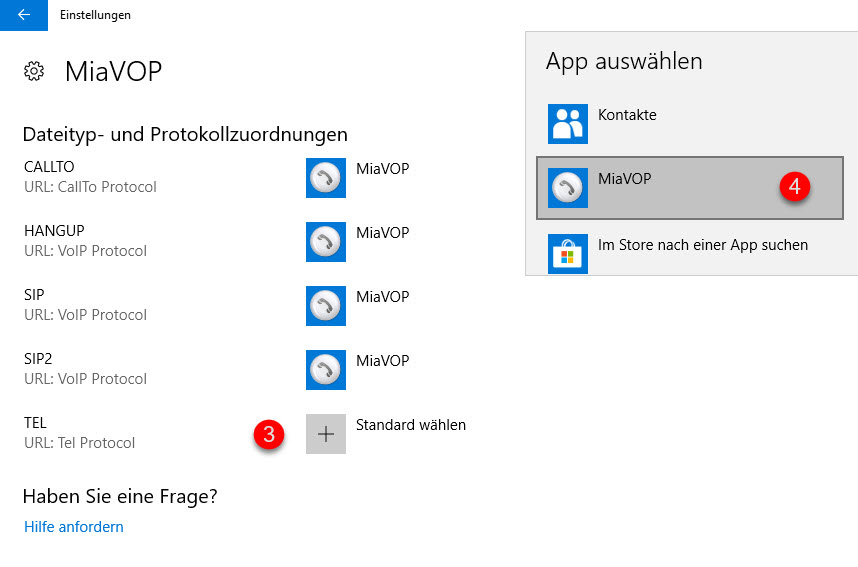The height and width of the screenshot is (567, 858).
Task: Click the CALLTO protocol name
Action: click(x=49, y=167)
